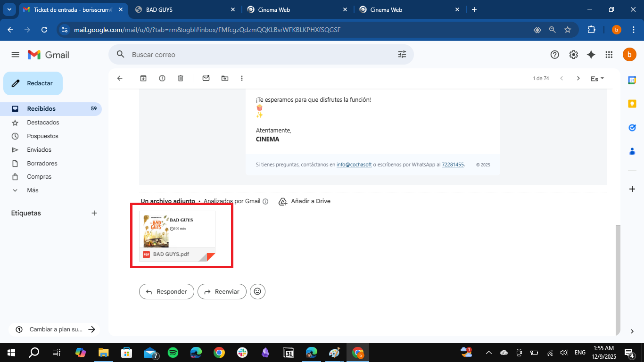Open Google Calendar side panel
This screenshot has width=644, height=362.
(632, 80)
